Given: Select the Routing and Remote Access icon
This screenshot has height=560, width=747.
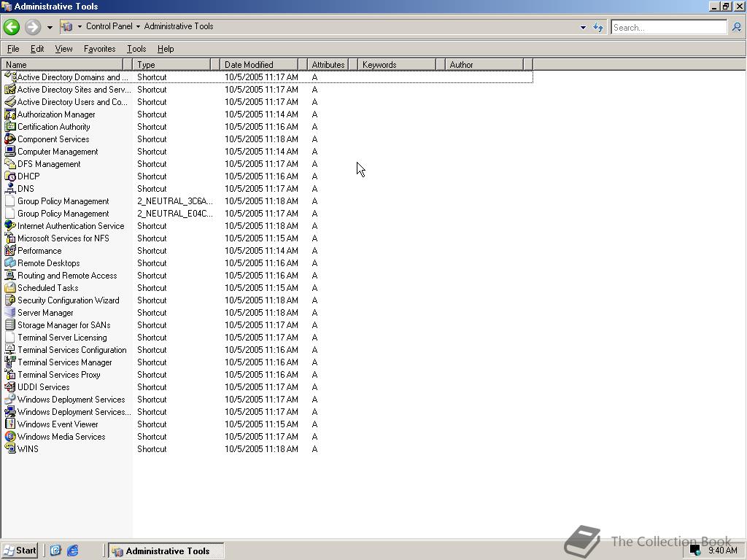Looking at the screenshot, I should pyautogui.click(x=10, y=275).
